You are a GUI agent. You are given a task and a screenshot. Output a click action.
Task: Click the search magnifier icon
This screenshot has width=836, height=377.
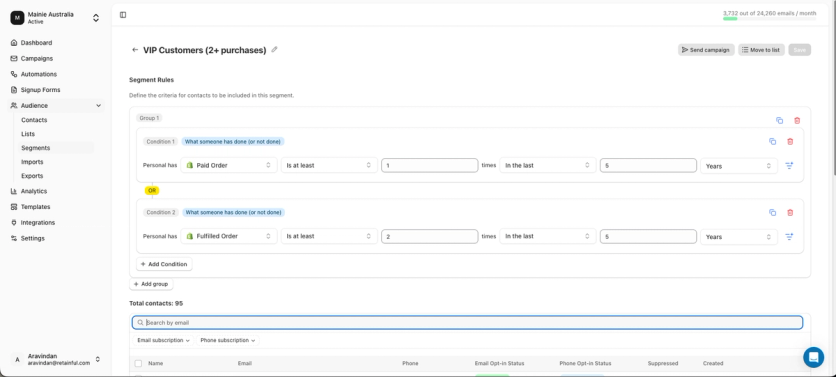click(x=141, y=323)
